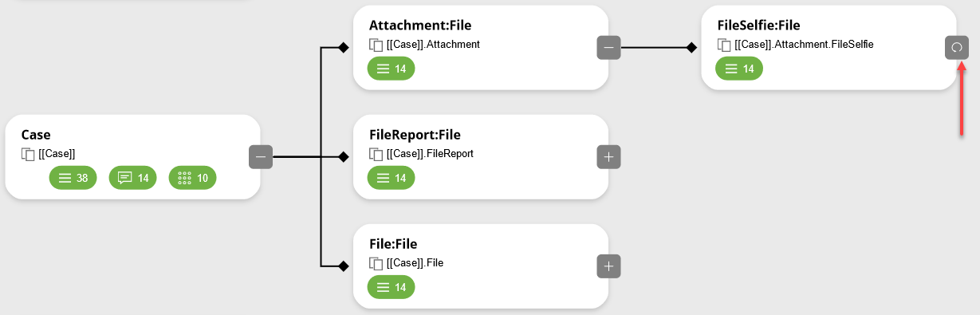Click the Attachment:File fields badge 14

pyautogui.click(x=391, y=69)
